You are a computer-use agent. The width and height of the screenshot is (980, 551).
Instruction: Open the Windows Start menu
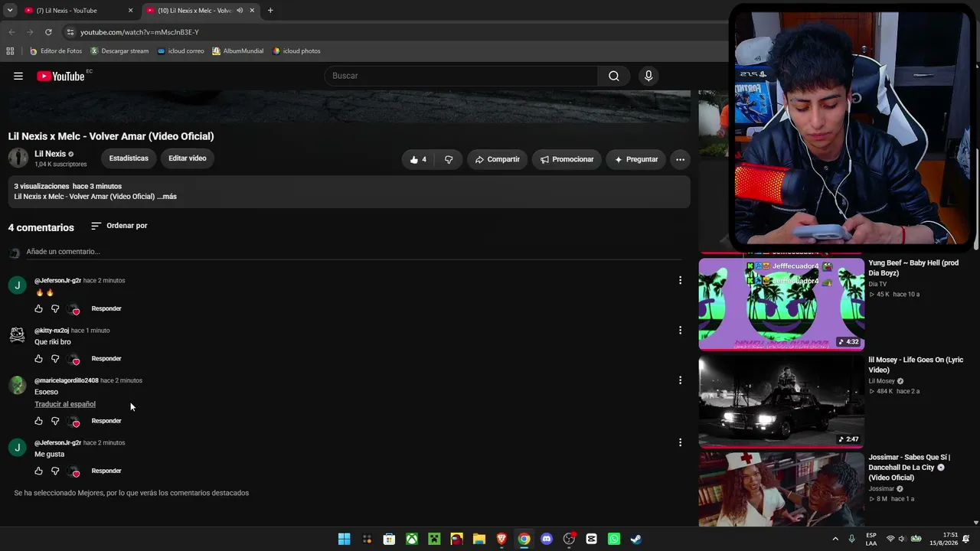coord(345,539)
